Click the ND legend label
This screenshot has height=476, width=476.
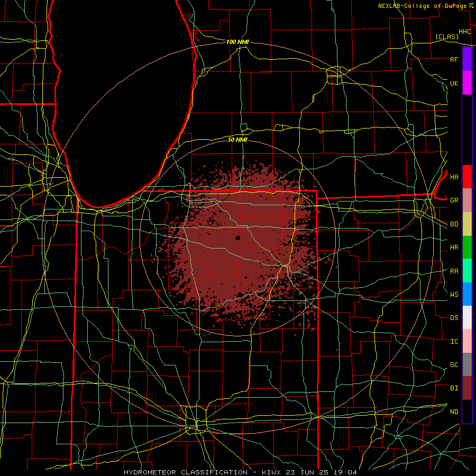pos(454,412)
